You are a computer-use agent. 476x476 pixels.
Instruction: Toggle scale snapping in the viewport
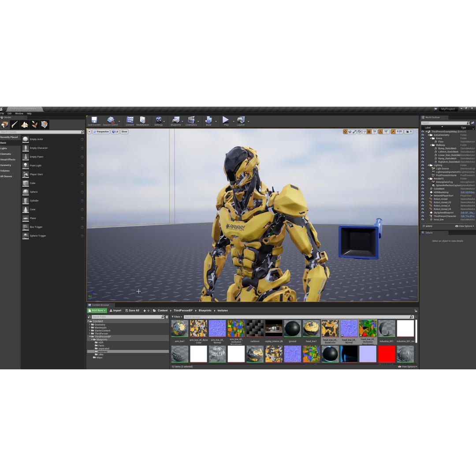coord(393,132)
